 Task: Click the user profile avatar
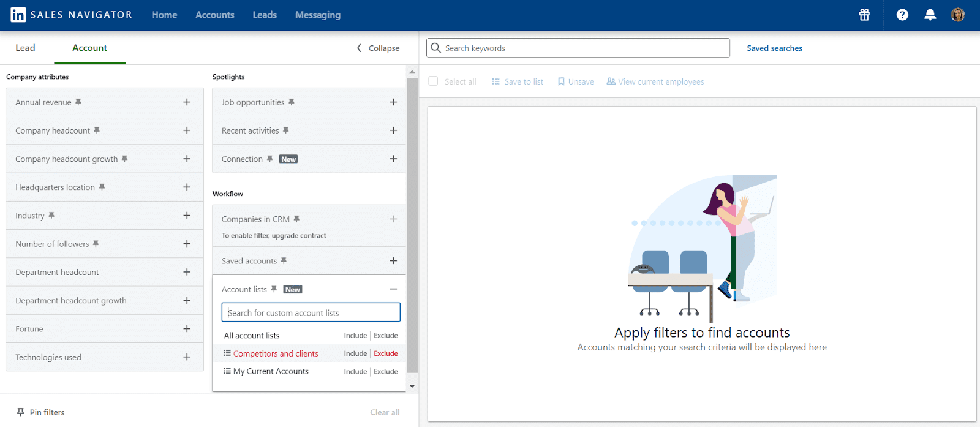pyautogui.click(x=958, y=15)
